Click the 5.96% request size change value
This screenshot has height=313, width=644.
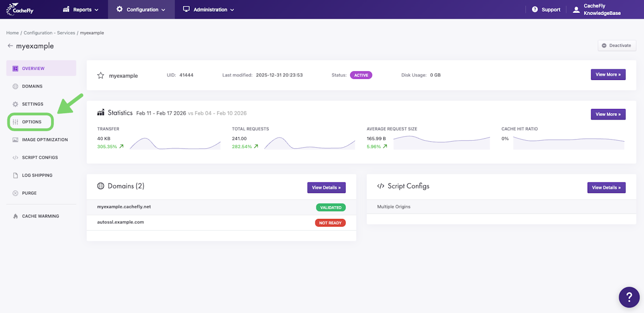click(374, 147)
